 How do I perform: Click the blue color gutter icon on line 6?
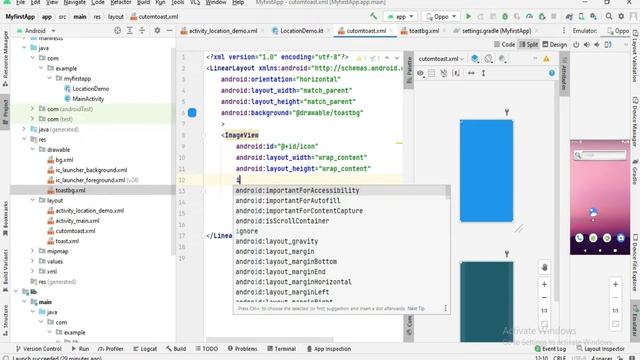(192, 113)
